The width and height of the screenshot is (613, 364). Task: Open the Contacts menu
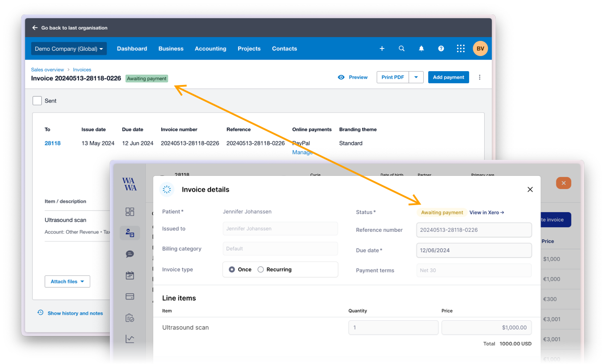pos(284,49)
